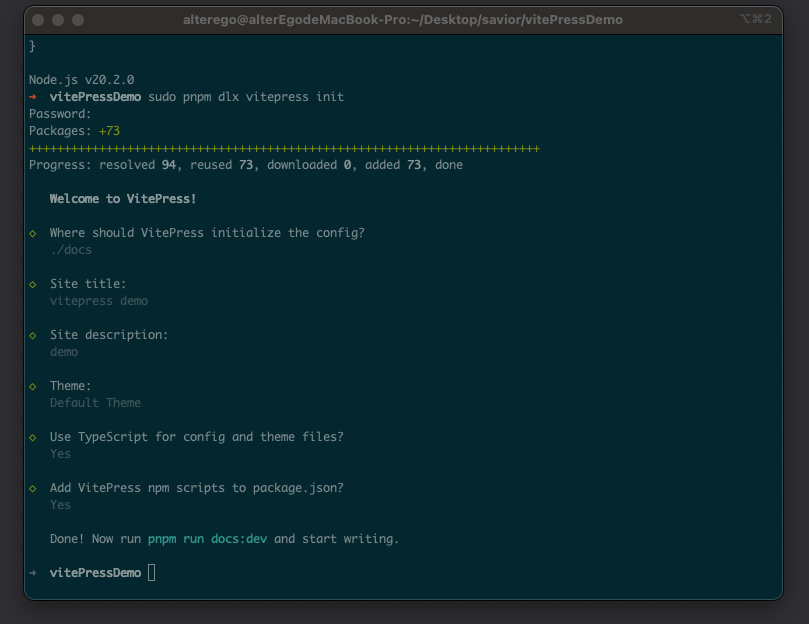
Task: Click the './docs' answer
Action: (x=71, y=250)
